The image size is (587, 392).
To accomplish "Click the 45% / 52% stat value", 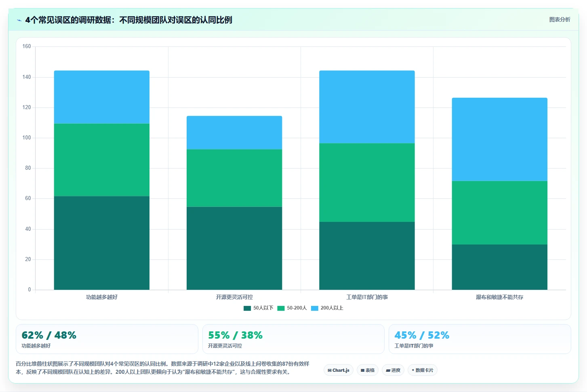I will [x=422, y=335].
